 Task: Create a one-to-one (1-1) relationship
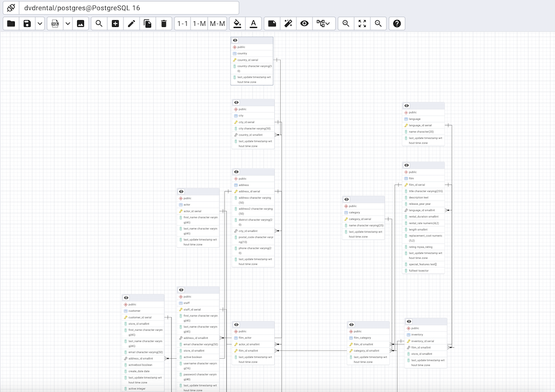tap(182, 23)
